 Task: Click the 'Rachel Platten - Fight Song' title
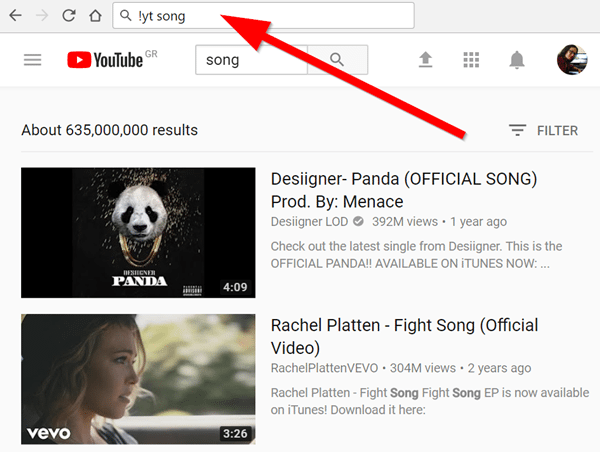tap(404, 336)
